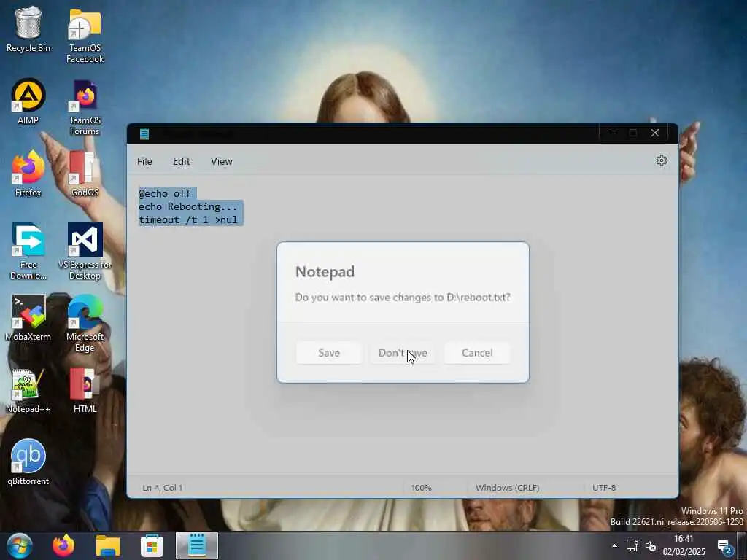The height and width of the screenshot is (560, 747).
Task: Select the Notepad++ desktop icon
Action: (28, 391)
